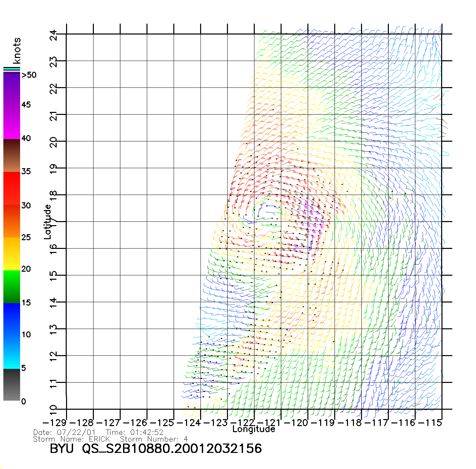Click the green 15-20 knots legend band
The width and height of the screenshot is (476, 469).
click(x=12, y=286)
